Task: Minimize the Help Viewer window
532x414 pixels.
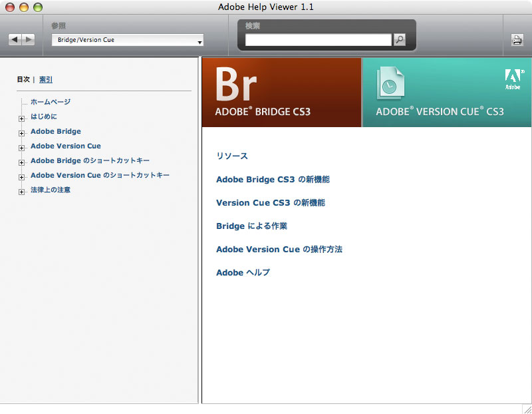Action: click(24, 7)
